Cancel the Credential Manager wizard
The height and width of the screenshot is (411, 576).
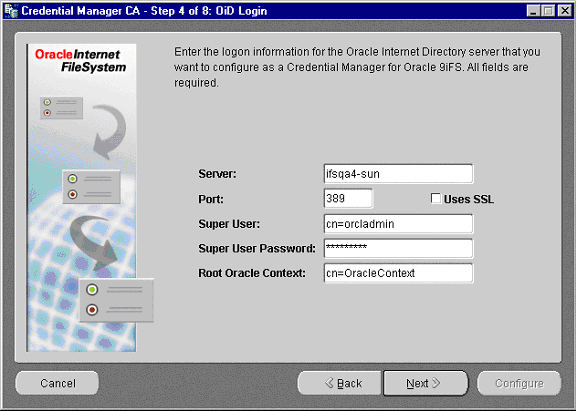point(57,383)
